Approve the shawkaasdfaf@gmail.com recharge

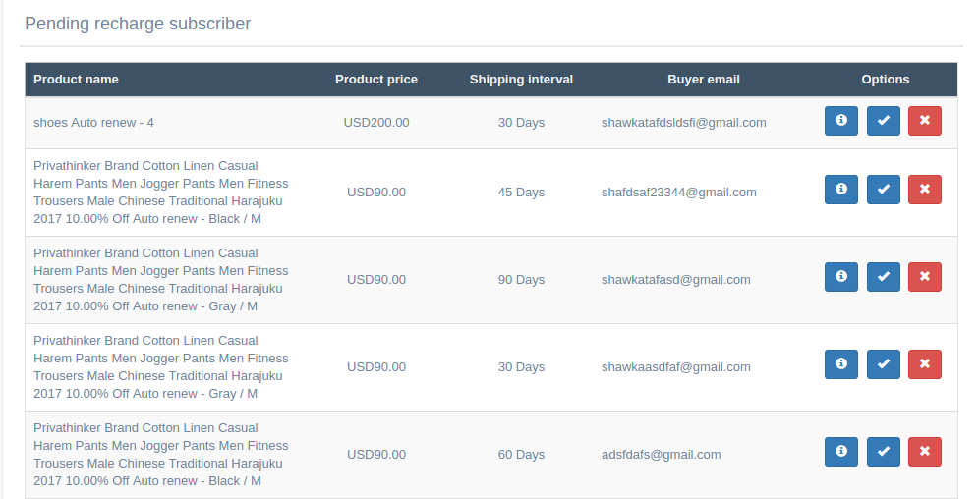point(883,364)
